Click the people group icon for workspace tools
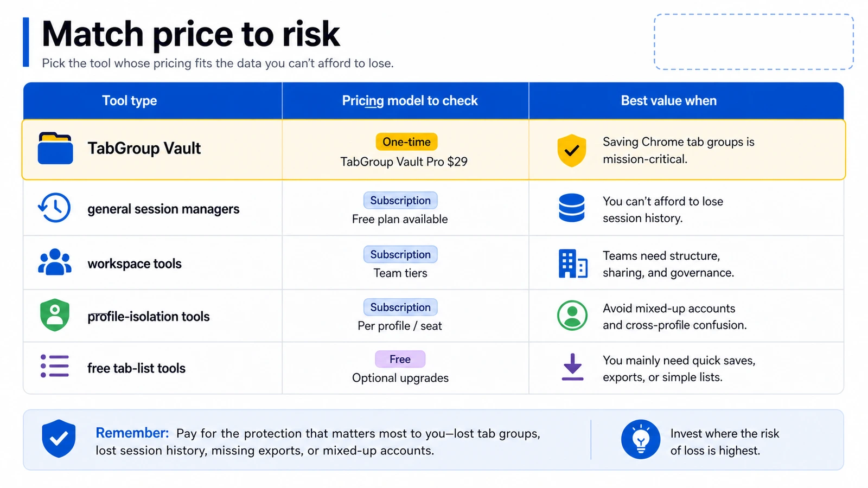This screenshot has height=488, width=868. click(x=55, y=262)
